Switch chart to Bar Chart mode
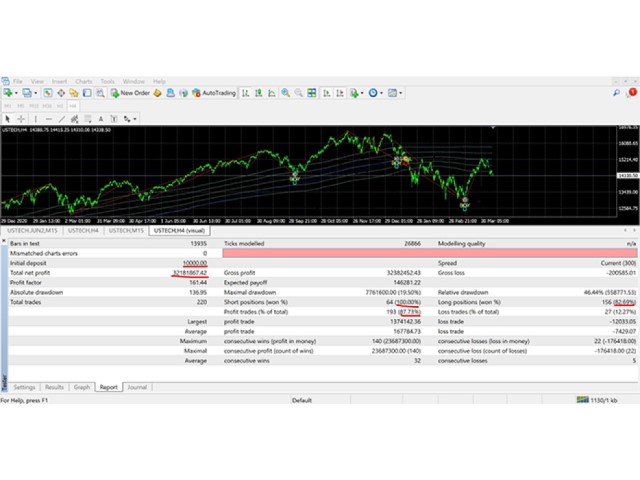The image size is (640, 480). [x=245, y=93]
